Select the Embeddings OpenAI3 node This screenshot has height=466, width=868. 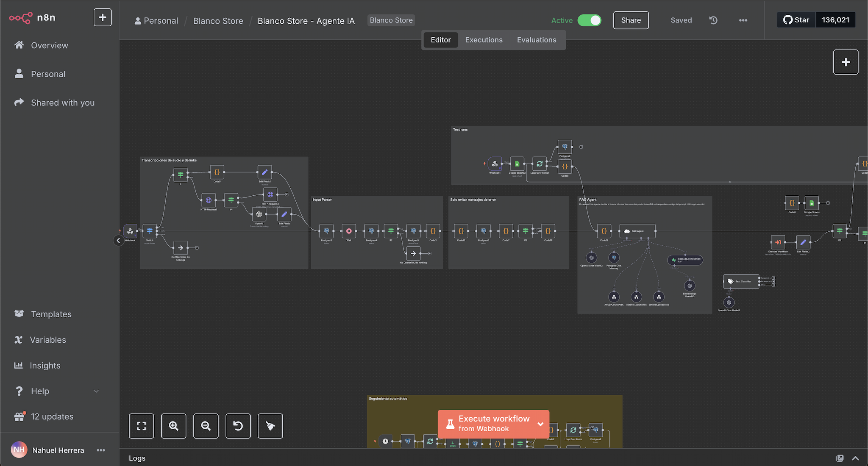point(690,286)
